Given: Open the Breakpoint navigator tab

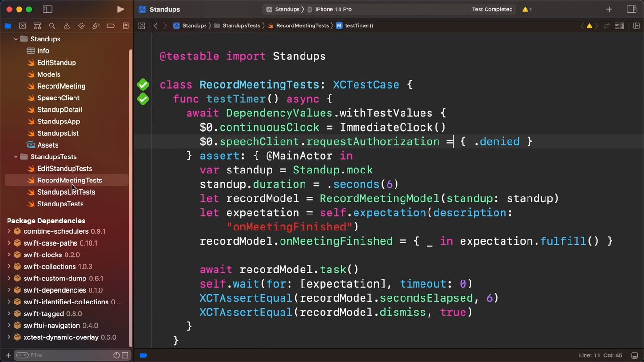Looking at the screenshot, I should pyautogui.click(x=111, y=26).
